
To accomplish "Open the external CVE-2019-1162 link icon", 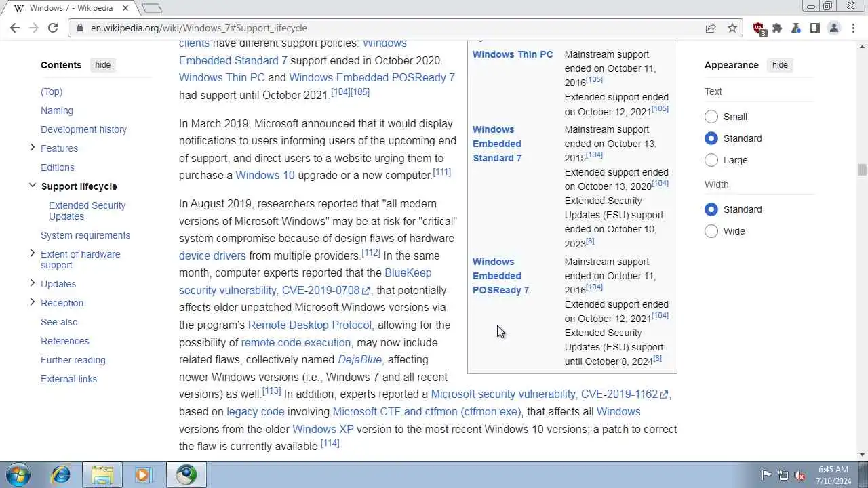I will [x=665, y=394].
